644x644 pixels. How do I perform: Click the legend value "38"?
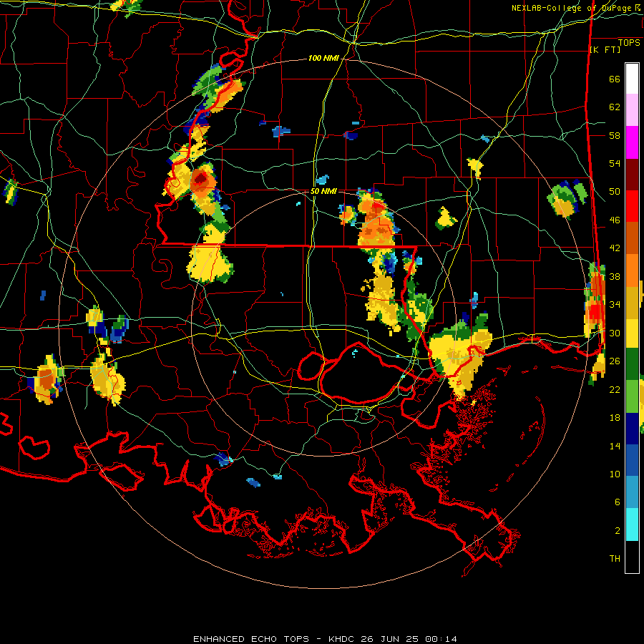tap(615, 276)
